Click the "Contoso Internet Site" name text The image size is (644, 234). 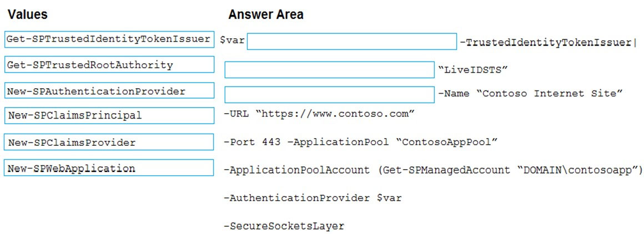(x=549, y=93)
